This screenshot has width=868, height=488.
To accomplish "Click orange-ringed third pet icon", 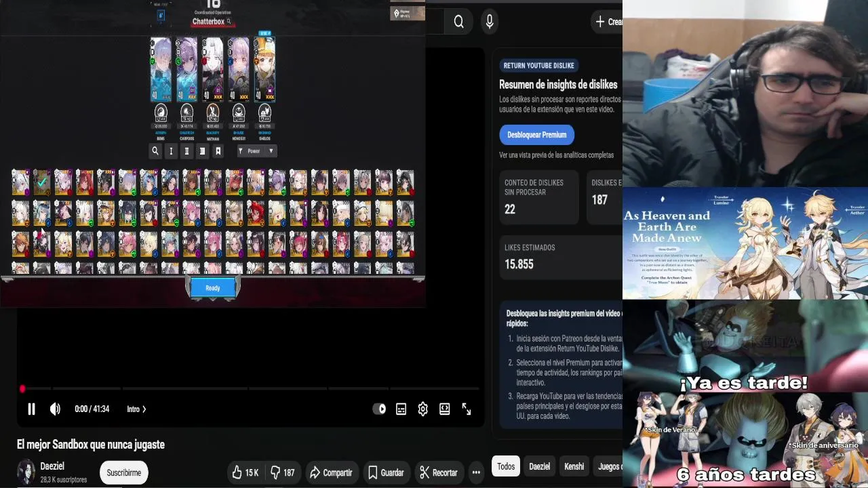I will (212, 113).
